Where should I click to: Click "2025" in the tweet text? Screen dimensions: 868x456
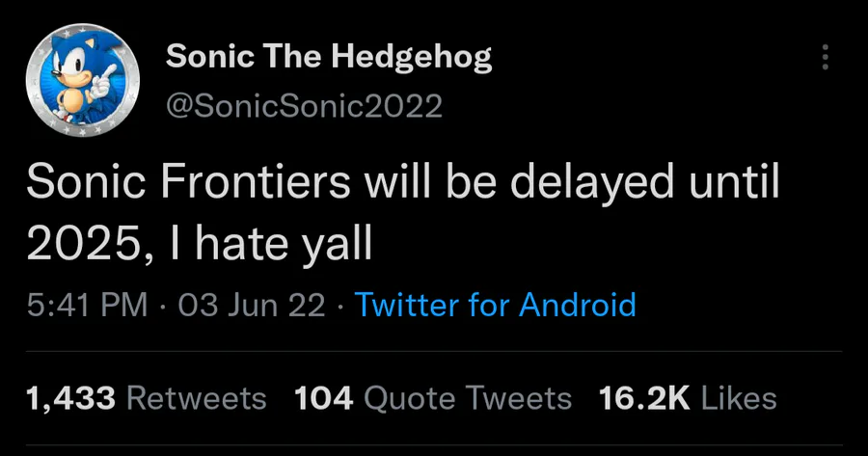coord(84,244)
